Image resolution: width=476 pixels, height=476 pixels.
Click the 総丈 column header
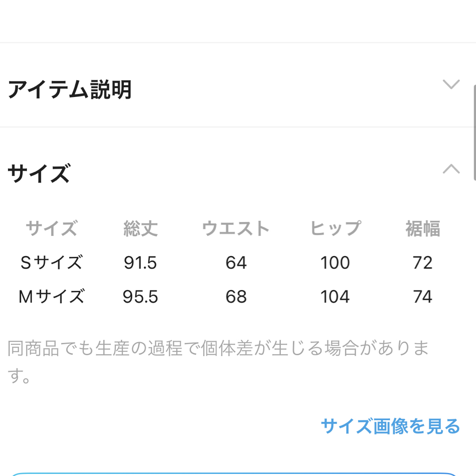click(140, 228)
